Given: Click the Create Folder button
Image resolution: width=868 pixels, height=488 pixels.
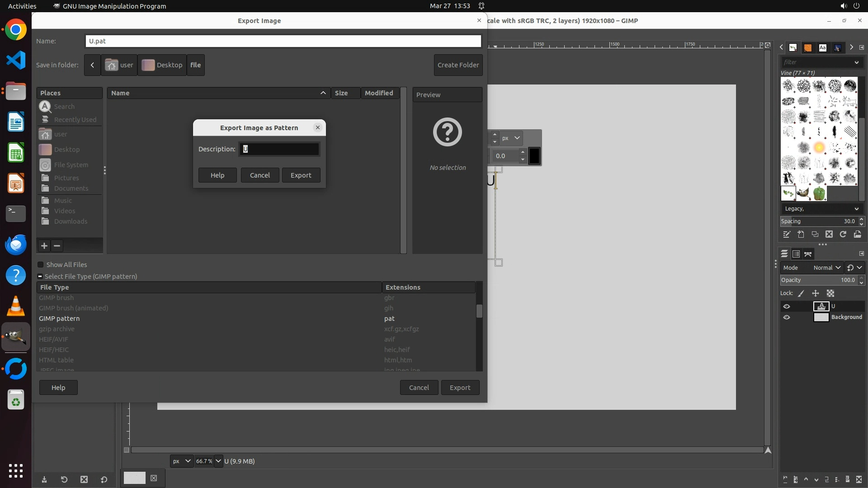Looking at the screenshot, I should (458, 65).
